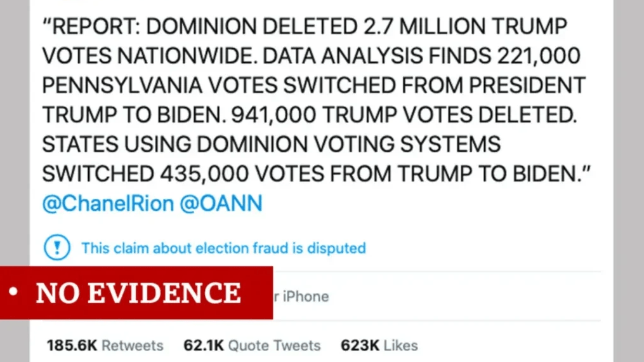This screenshot has height=362, width=644.
Task: Click the 221,000 figure in the tweet
Action: pyautogui.click(x=539, y=56)
